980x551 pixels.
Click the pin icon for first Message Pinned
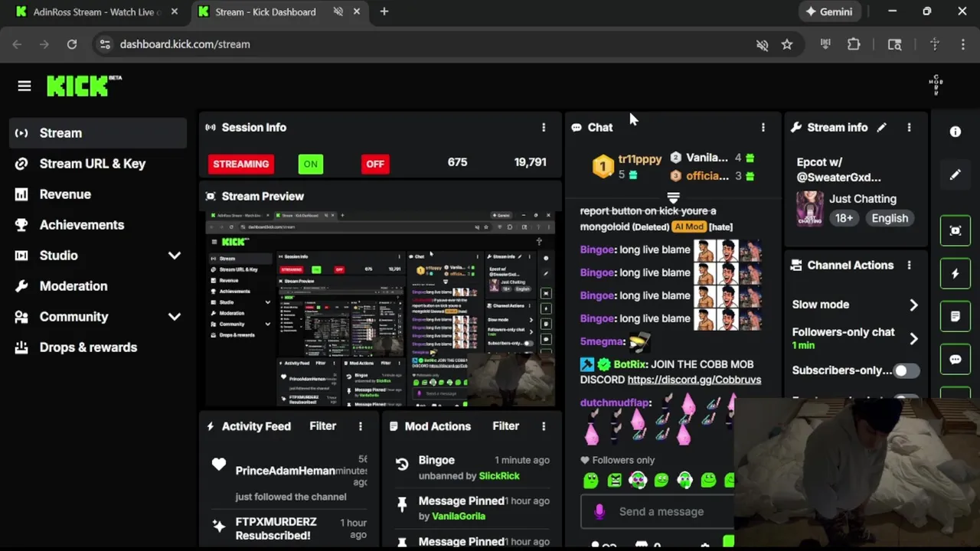click(402, 504)
